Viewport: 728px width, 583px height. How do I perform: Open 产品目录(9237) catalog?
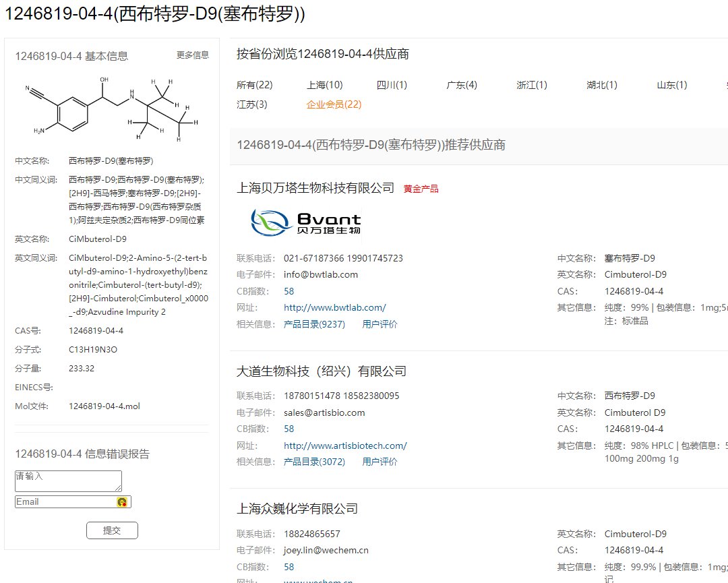(314, 324)
